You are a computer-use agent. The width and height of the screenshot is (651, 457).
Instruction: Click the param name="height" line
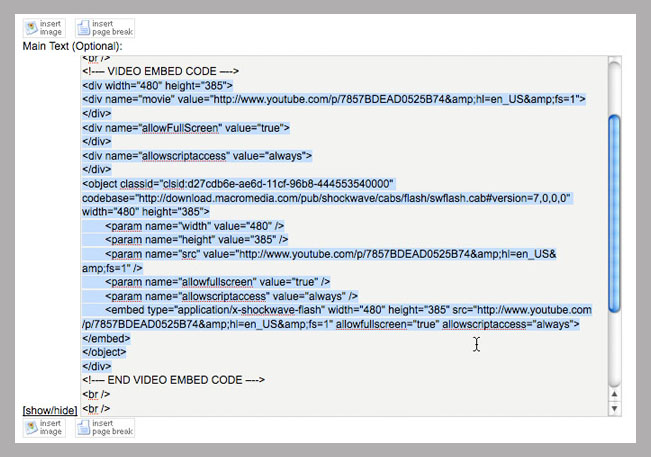[x=197, y=240]
